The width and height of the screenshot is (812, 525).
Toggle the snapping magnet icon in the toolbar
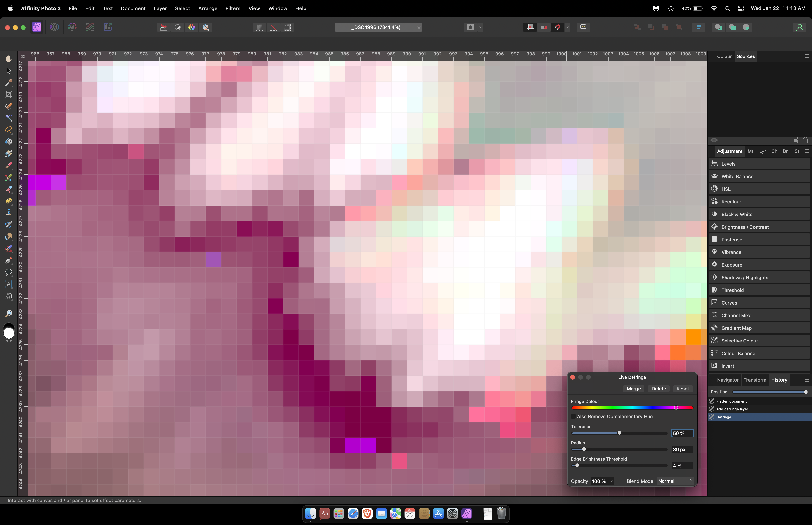tap(558, 27)
